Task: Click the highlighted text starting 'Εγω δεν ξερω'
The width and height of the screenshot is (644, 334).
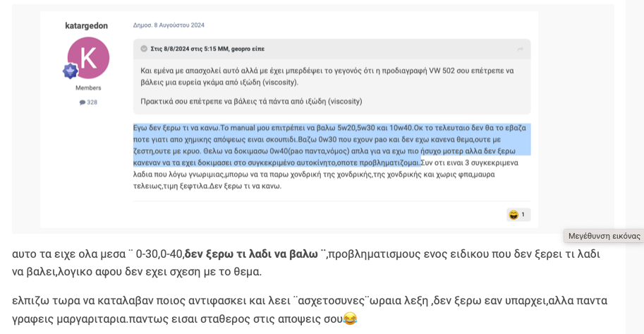Action: [x=332, y=145]
